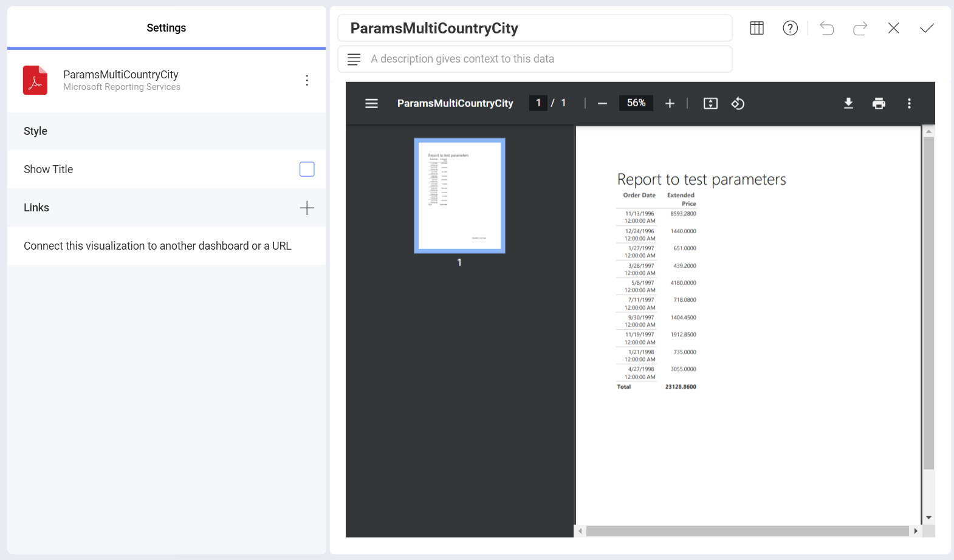
Task: Click the description lines icon
Action: [x=354, y=59]
